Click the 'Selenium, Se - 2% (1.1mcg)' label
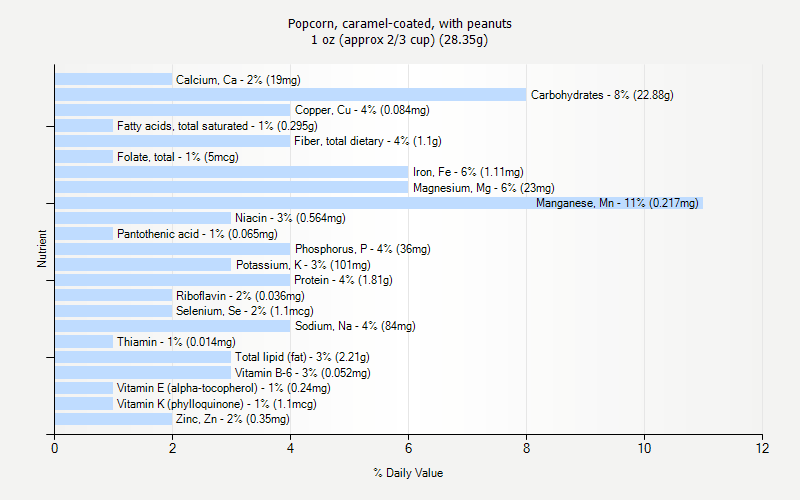Screen dimensions: 800x500 (x=244, y=311)
